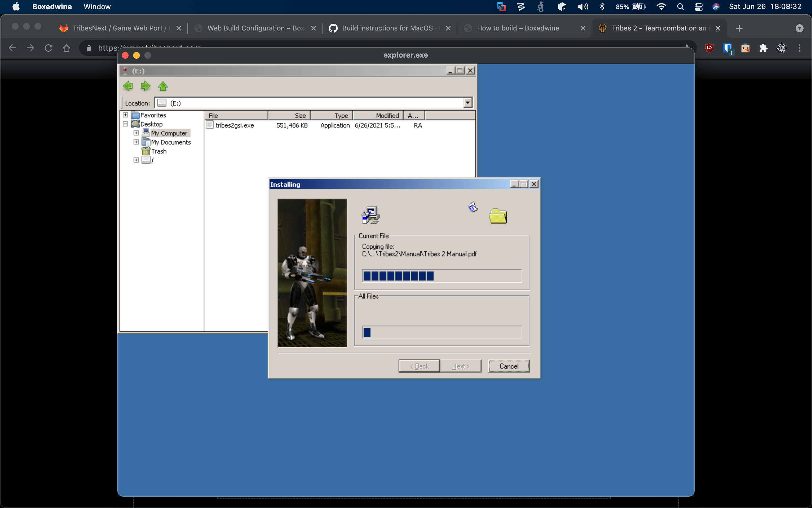Open the browser Extensions puzzle icon
The height and width of the screenshot is (508, 812).
pyautogui.click(x=763, y=48)
